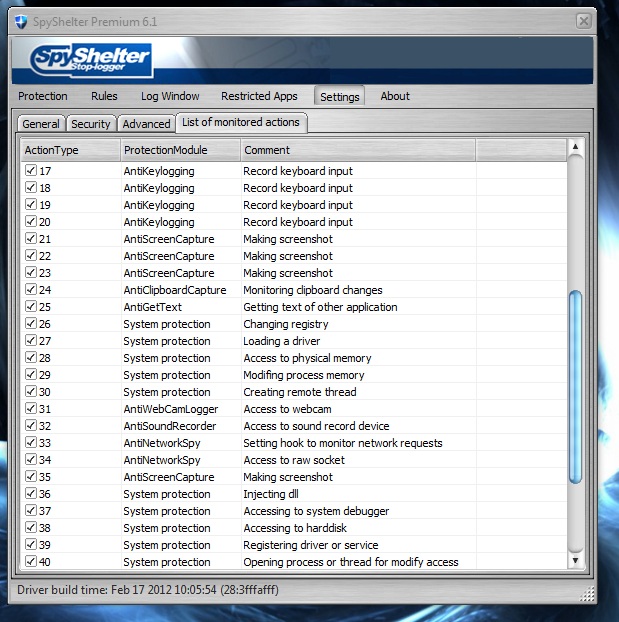This screenshot has height=622, width=619.
Task: Select 'Access to raw socket' comment
Action: pyautogui.click(x=294, y=460)
